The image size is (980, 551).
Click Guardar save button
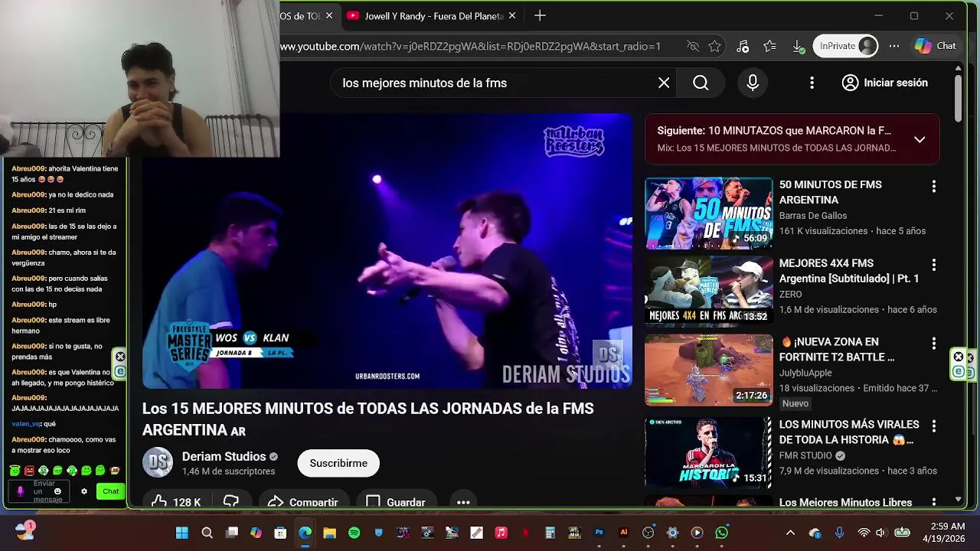click(396, 502)
